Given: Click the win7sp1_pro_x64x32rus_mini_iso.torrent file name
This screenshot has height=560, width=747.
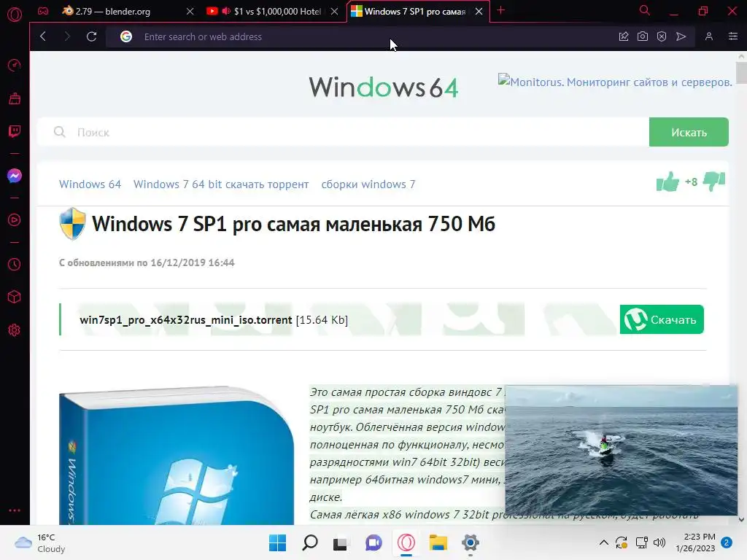Looking at the screenshot, I should click(186, 319).
